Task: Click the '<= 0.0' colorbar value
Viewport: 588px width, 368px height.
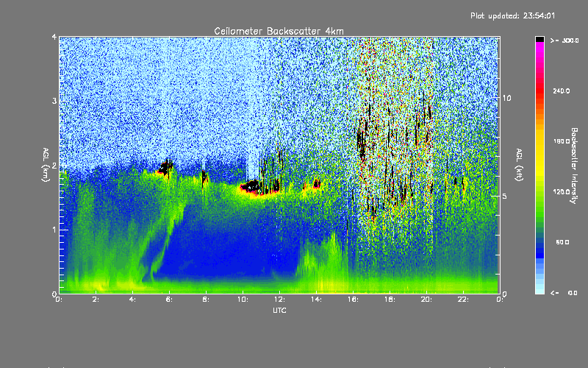Action: click(564, 293)
